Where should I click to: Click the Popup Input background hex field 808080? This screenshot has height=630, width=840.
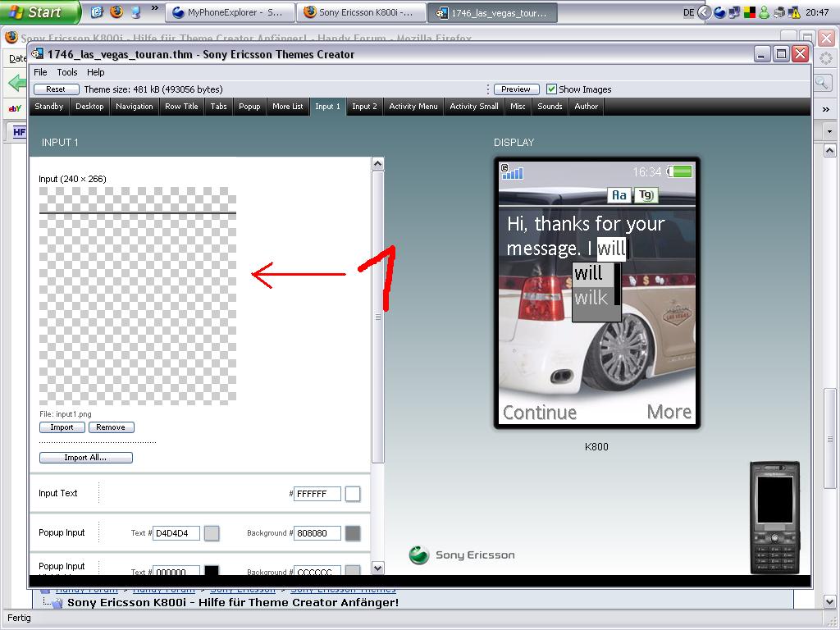click(317, 533)
